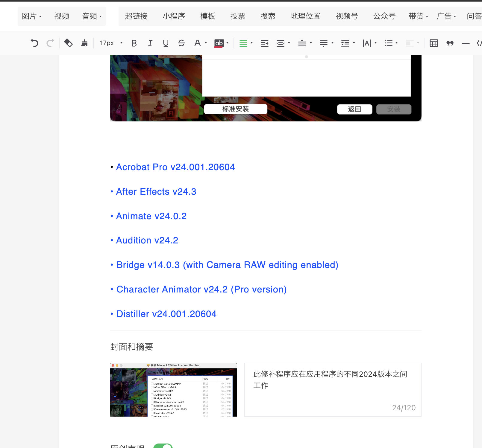The height and width of the screenshot is (448, 482).
Task: Apply text background highlight color
Action: pyautogui.click(x=219, y=43)
